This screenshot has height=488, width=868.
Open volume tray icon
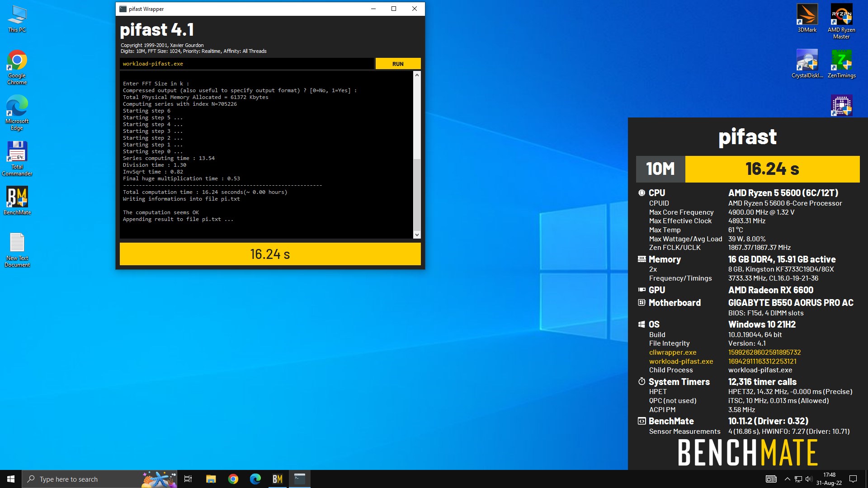[x=809, y=479]
